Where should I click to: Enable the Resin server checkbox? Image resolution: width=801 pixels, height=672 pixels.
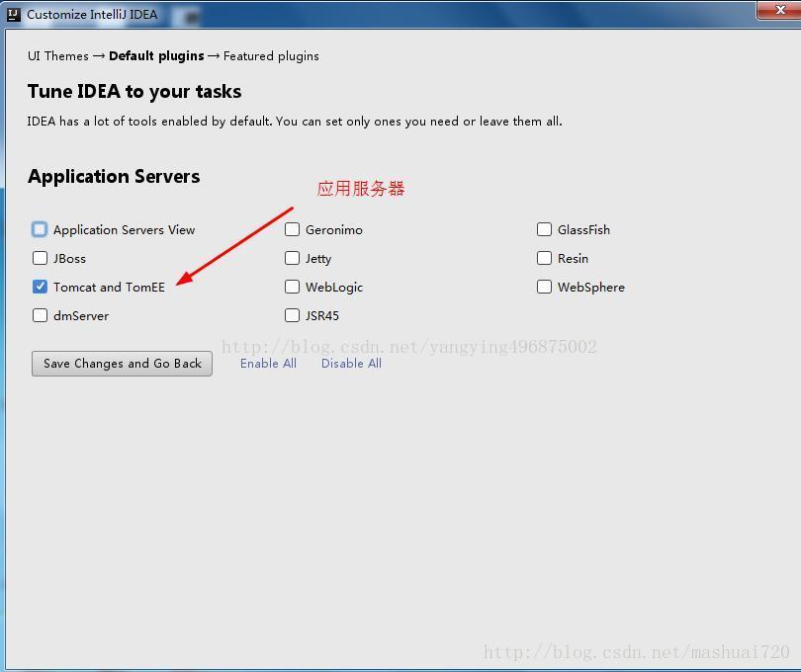(x=545, y=258)
